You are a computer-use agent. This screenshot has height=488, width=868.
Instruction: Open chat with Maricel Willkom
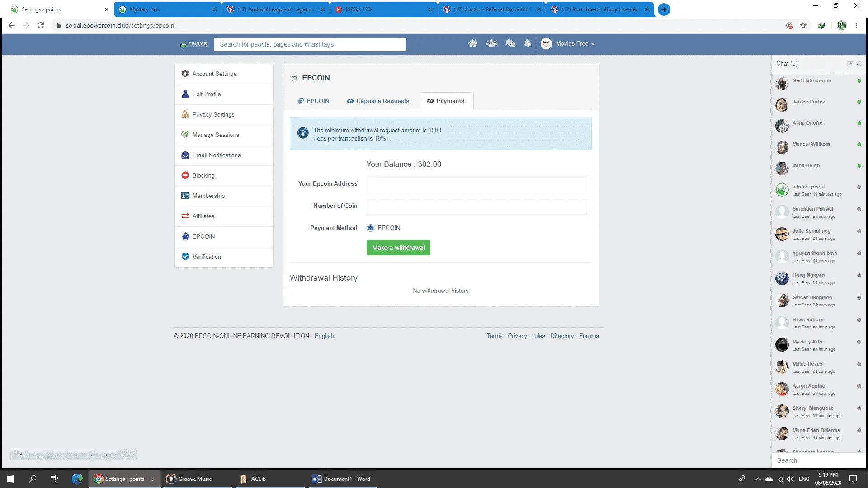pos(819,147)
